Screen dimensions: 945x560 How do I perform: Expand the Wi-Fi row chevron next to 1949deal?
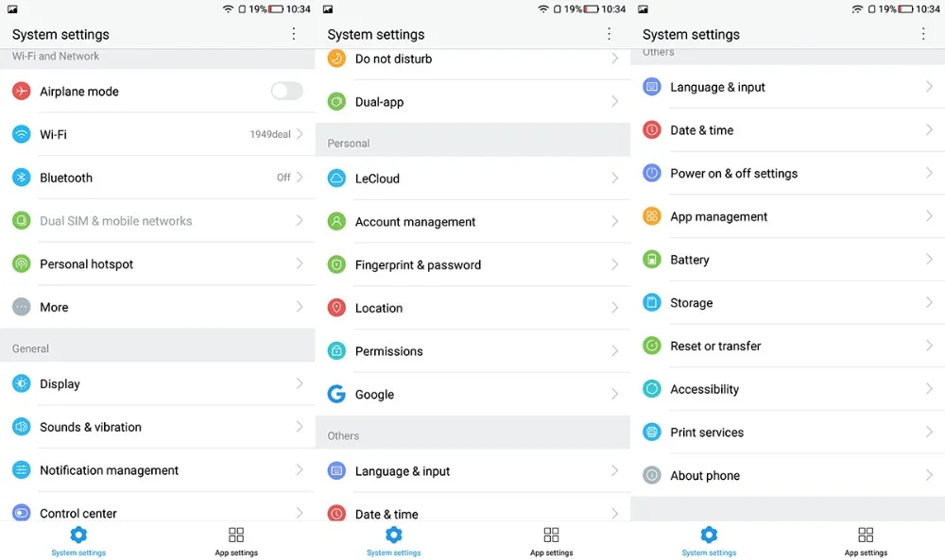coord(300,134)
